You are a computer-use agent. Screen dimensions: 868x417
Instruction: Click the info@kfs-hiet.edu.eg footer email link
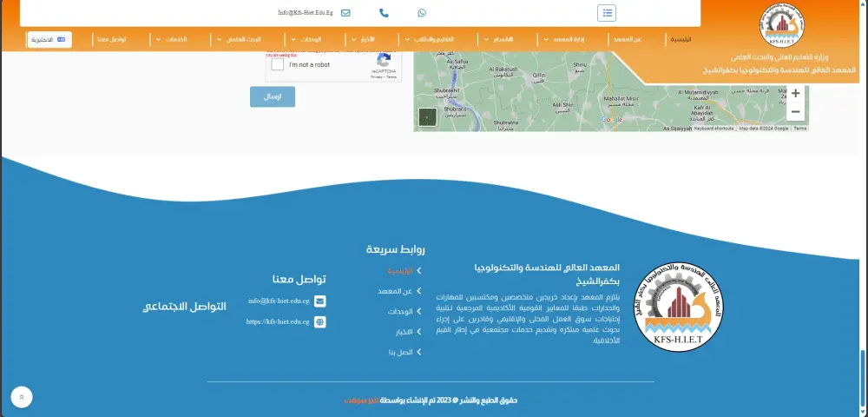tap(279, 301)
